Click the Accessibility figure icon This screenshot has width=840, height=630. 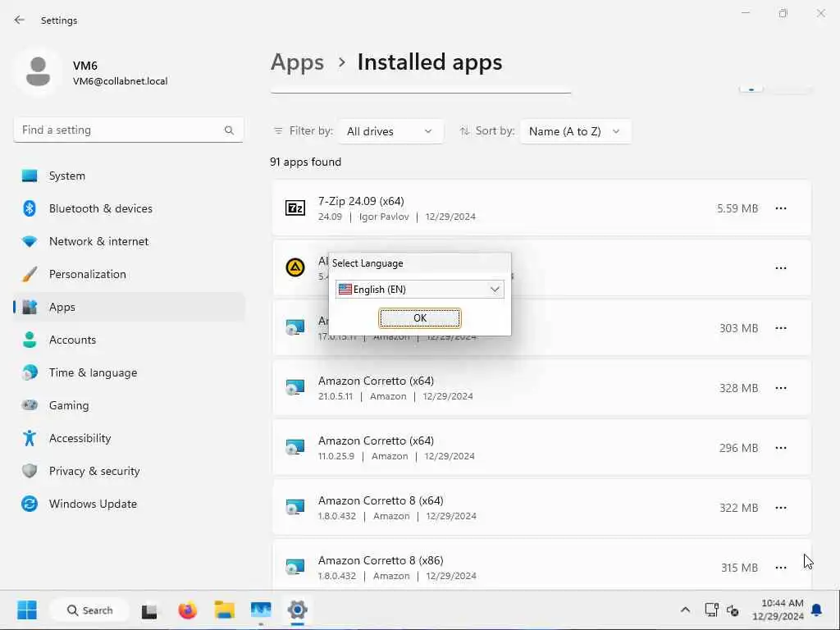[30, 438]
